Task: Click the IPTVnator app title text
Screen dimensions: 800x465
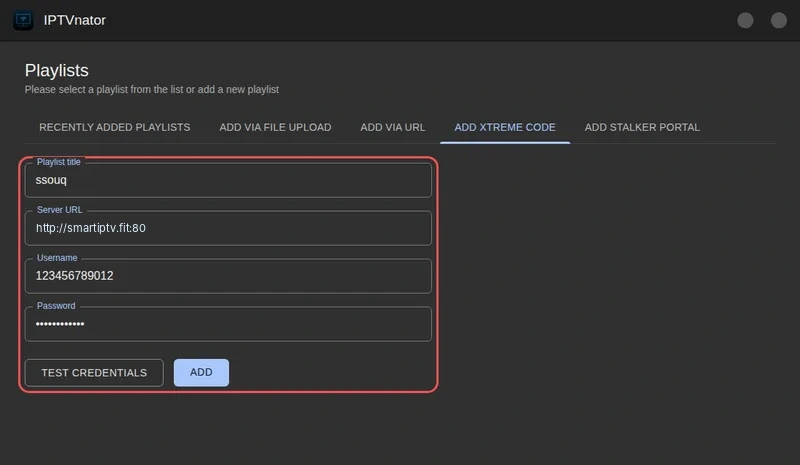Action: coord(74,20)
